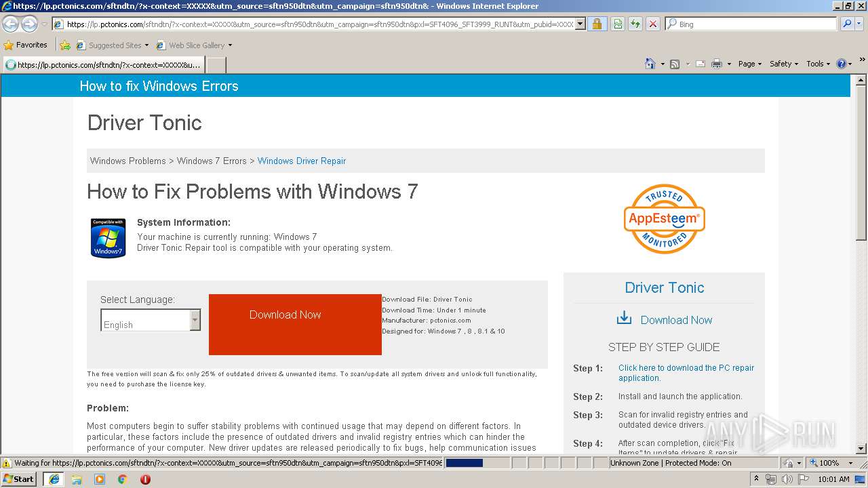The height and width of the screenshot is (488, 868).
Task: Click the vertical scrollbar down arrow
Action: pos(861,449)
